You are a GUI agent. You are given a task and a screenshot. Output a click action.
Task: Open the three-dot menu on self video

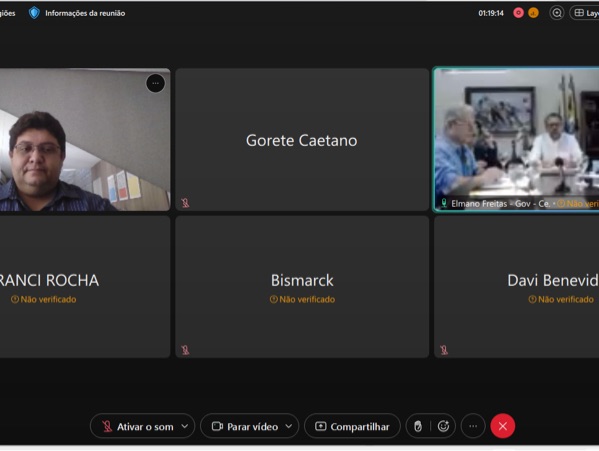tap(155, 83)
